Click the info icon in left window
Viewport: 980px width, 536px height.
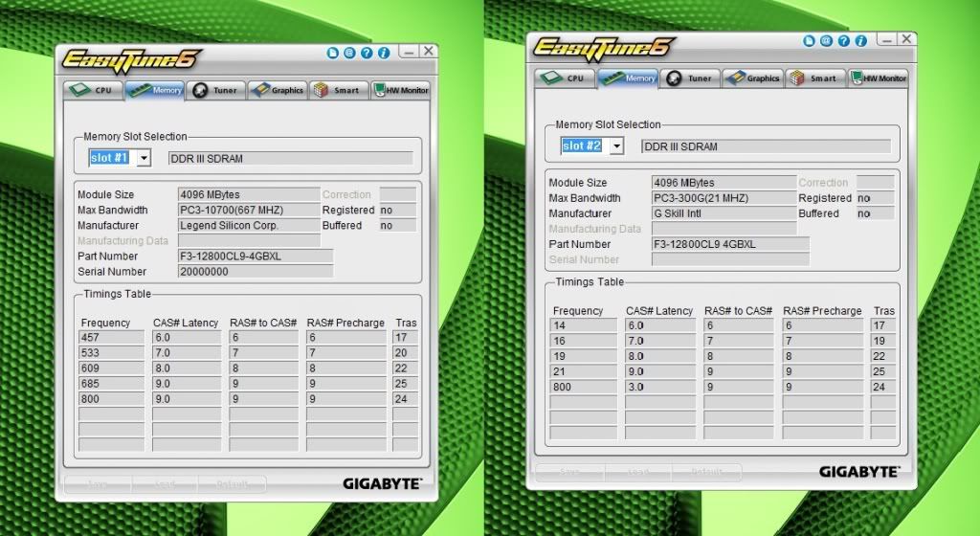[x=384, y=53]
